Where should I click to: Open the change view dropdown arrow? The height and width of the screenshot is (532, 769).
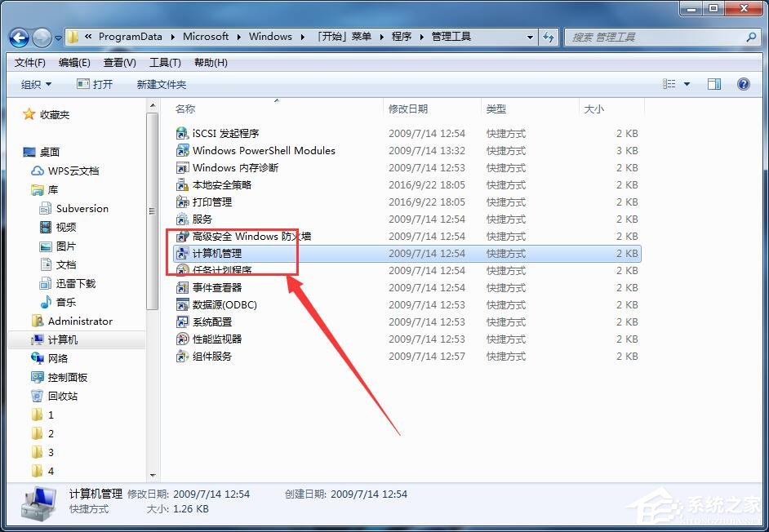(687, 83)
